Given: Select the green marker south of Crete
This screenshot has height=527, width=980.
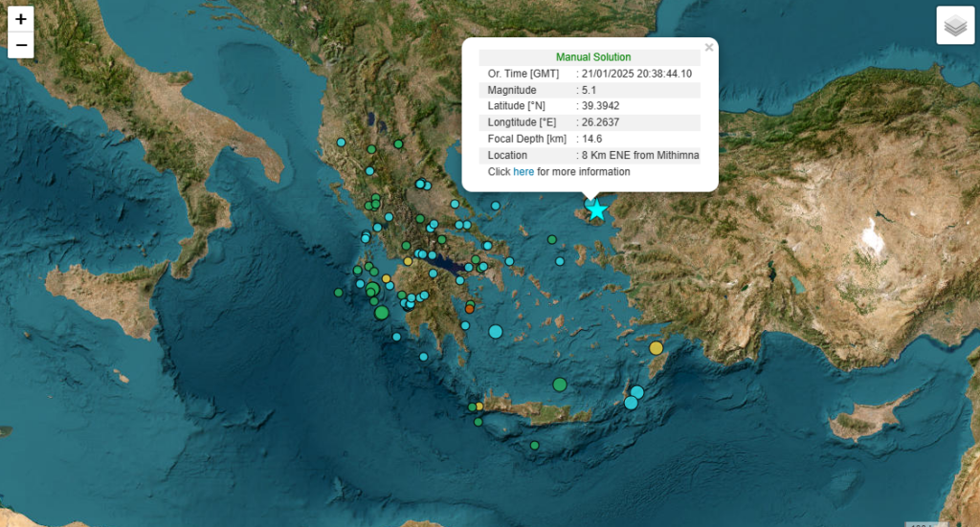Looking at the screenshot, I should [x=535, y=445].
